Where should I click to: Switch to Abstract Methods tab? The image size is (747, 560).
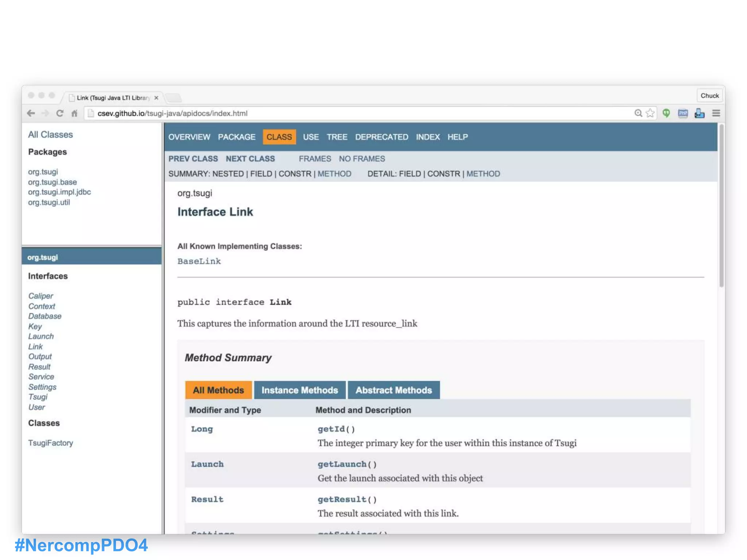pyautogui.click(x=394, y=390)
